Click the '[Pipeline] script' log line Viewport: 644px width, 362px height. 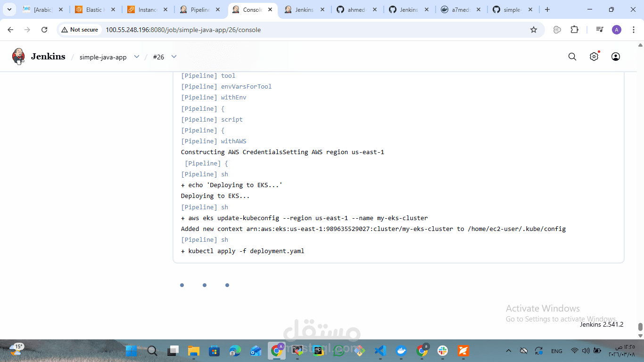[x=212, y=119]
